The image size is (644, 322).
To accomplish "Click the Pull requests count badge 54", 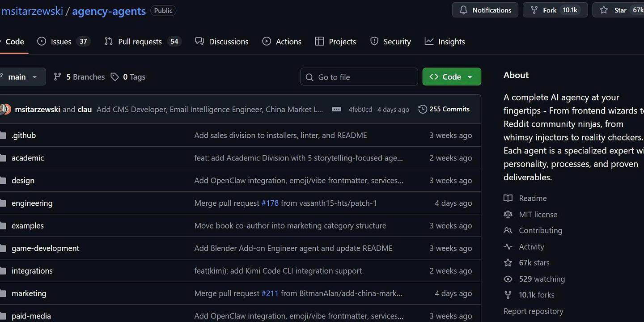I will (x=174, y=42).
